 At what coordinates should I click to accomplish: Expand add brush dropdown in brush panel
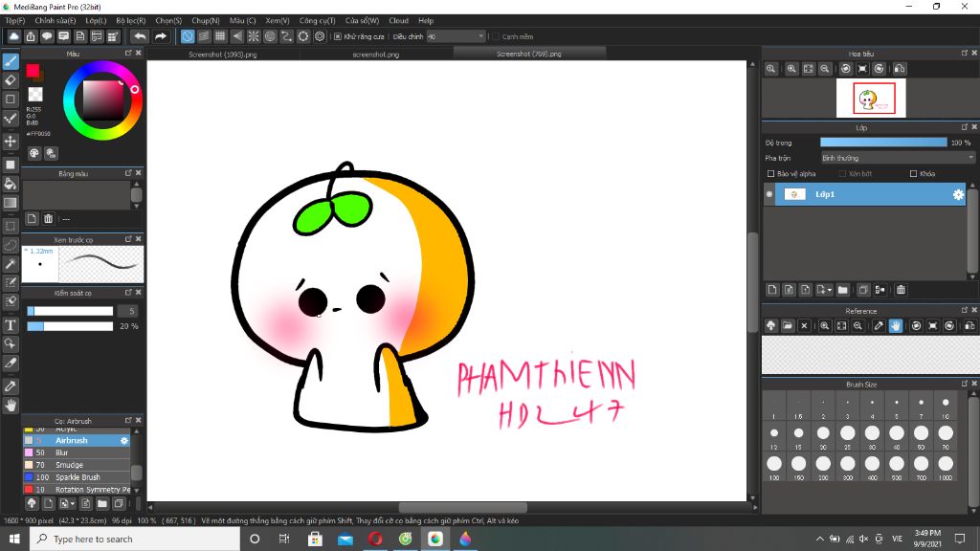coord(73,503)
